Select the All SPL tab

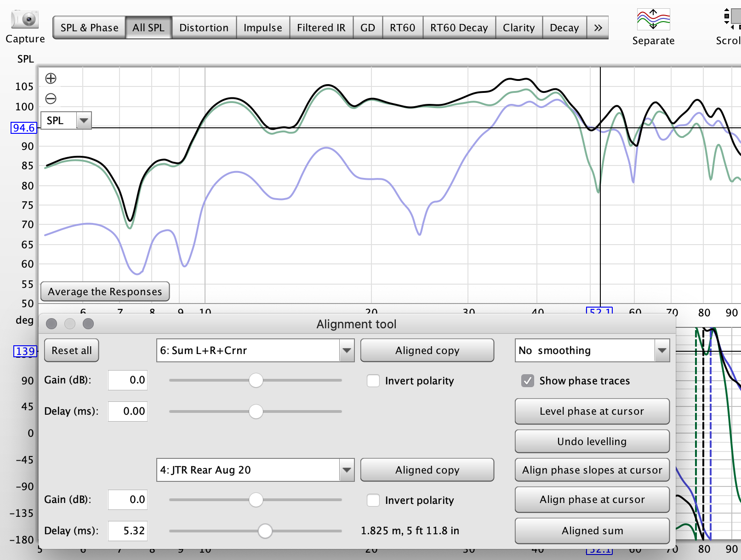pos(148,28)
